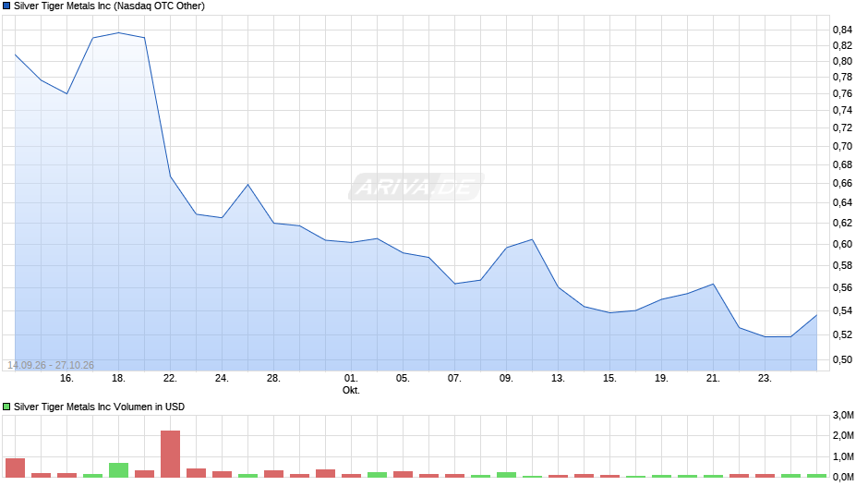Viewport: 868px width, 486px height.
Task: Click the '19.' date axis label
Action: pos(661,379)
